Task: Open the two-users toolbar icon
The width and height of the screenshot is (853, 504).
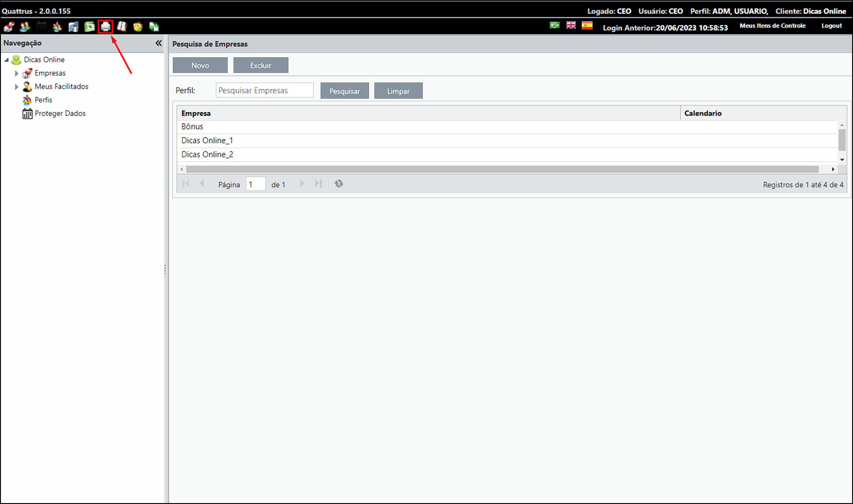Action: [x=25, y=27]
